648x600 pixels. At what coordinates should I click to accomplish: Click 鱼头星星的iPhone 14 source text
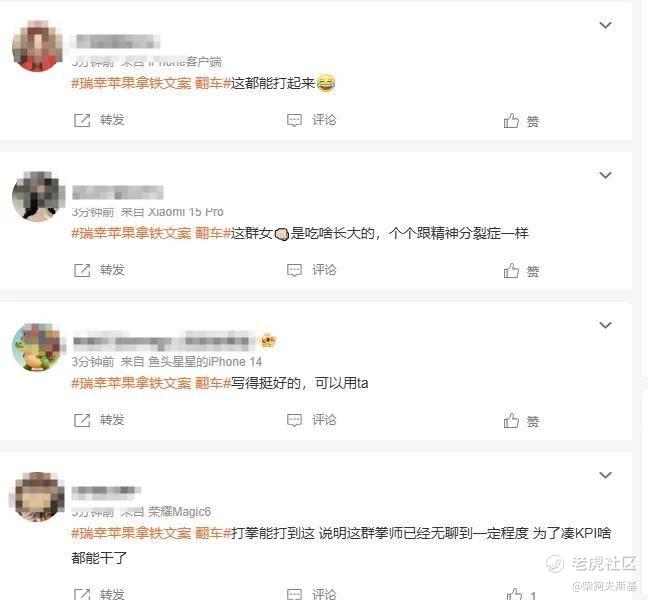pos(205,362)
